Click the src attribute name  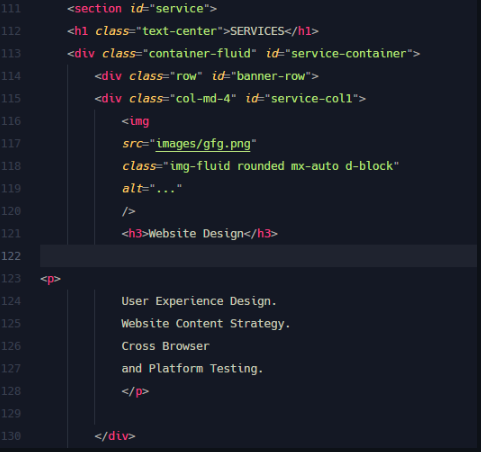click(132, 144)
